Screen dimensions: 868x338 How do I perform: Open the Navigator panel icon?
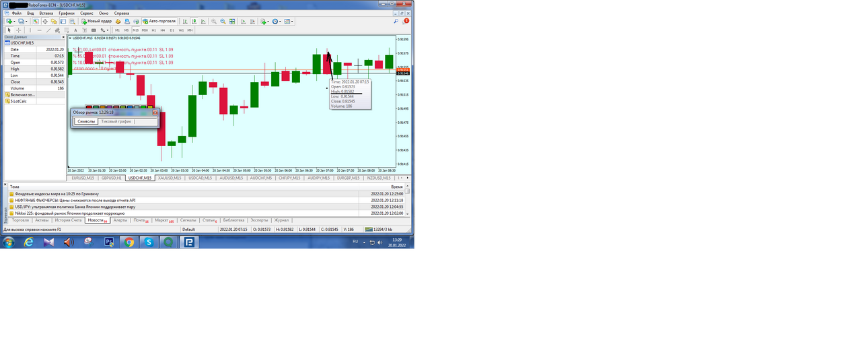point(54,21)
